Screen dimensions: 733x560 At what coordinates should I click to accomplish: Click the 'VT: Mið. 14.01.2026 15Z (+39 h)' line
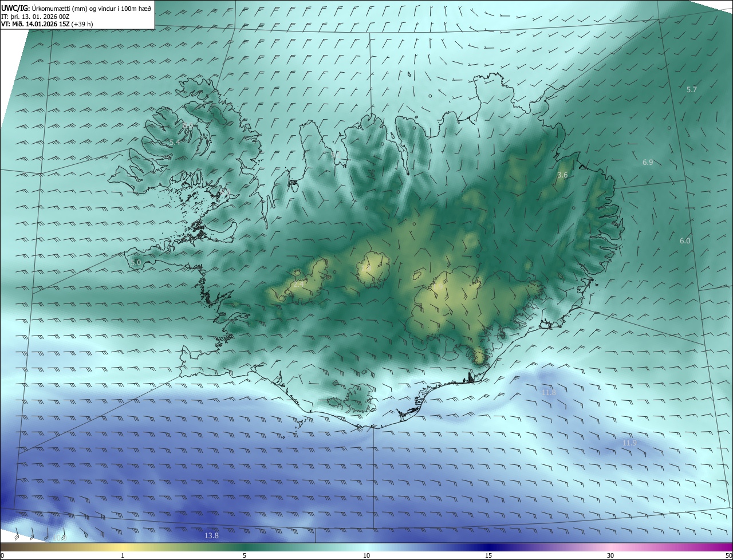48,24
